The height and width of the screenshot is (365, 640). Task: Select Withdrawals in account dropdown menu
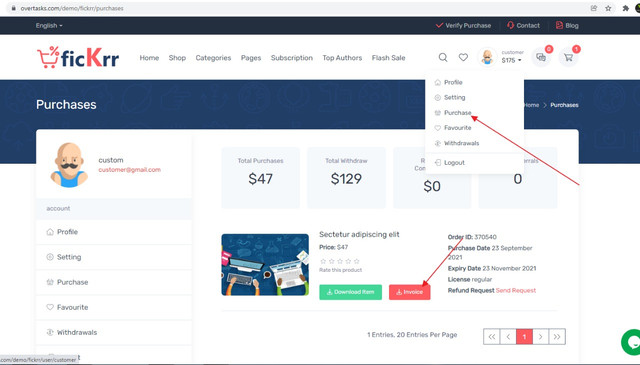(457, 143)
